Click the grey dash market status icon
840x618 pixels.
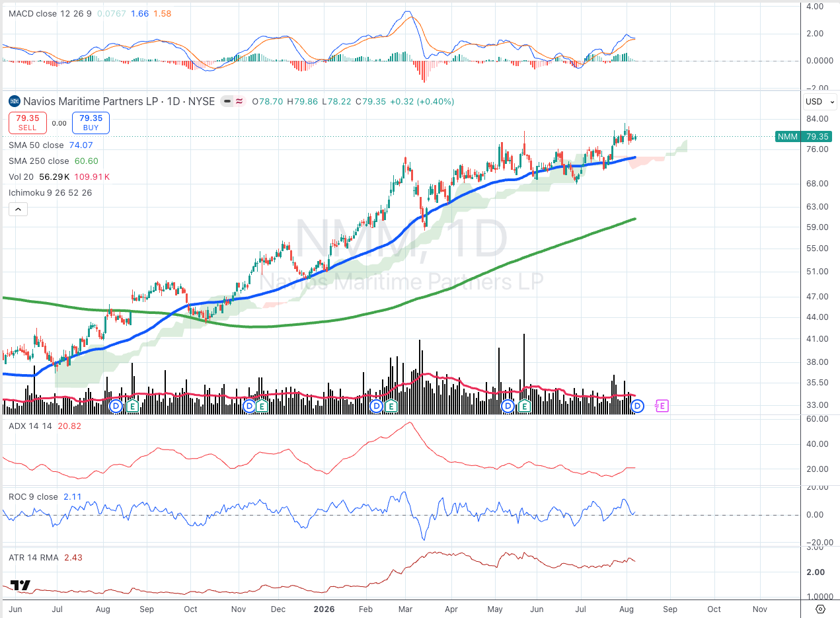227,101
